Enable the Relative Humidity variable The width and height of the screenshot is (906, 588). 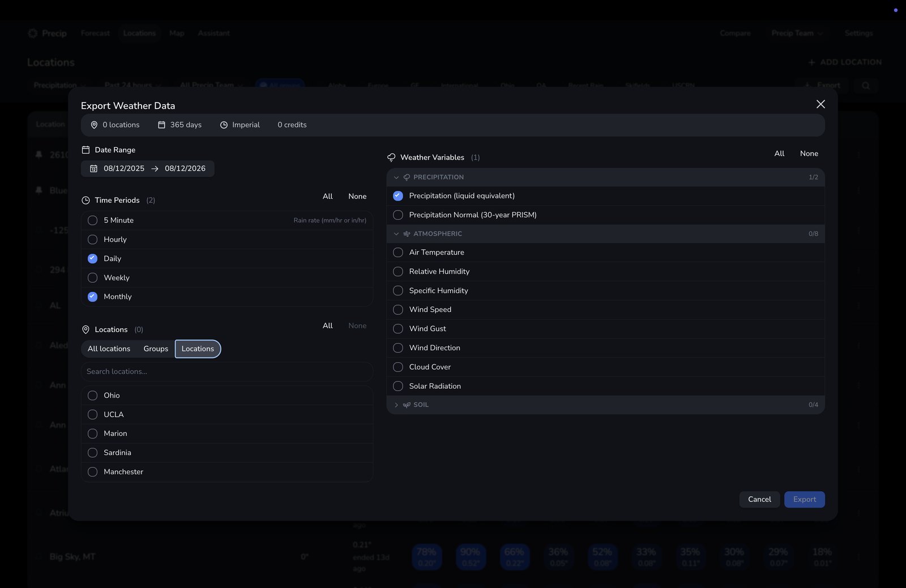click(398, 272)
